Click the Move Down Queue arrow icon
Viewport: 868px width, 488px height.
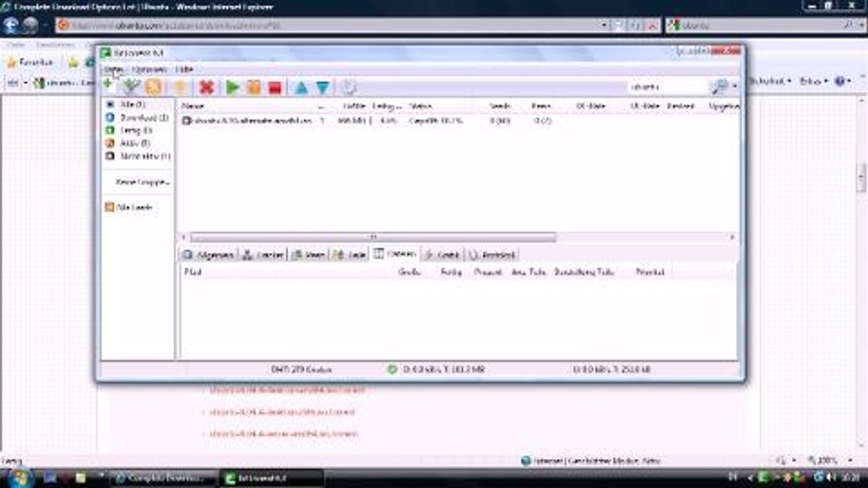coord(322,87)
